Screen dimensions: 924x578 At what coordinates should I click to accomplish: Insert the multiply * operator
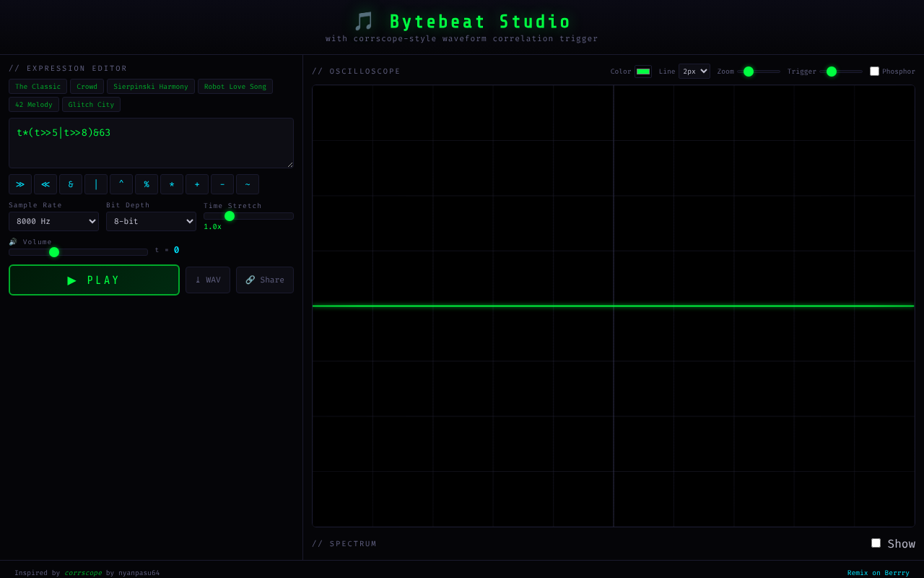tap(172, 184)
